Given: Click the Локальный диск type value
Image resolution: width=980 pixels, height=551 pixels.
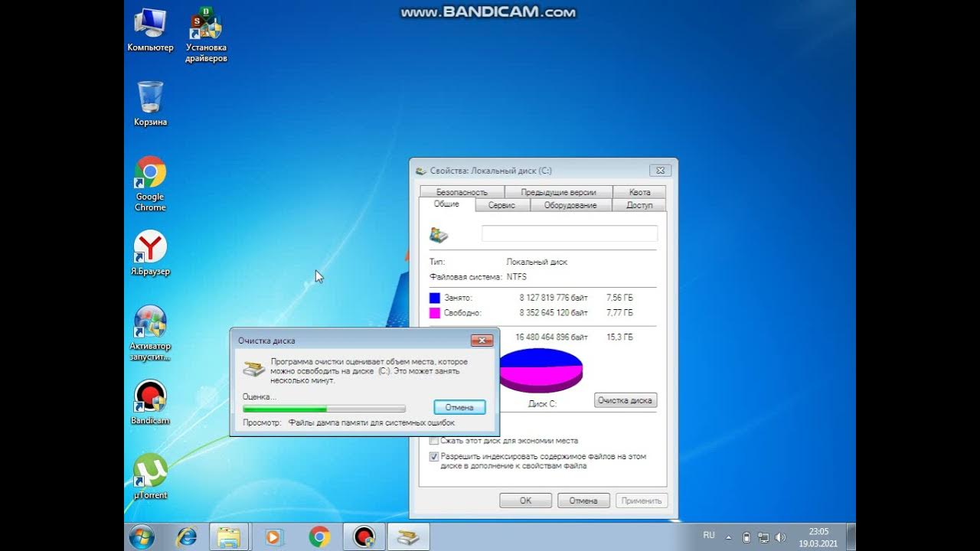Looking at the screenshot, I should coord(537,262).
